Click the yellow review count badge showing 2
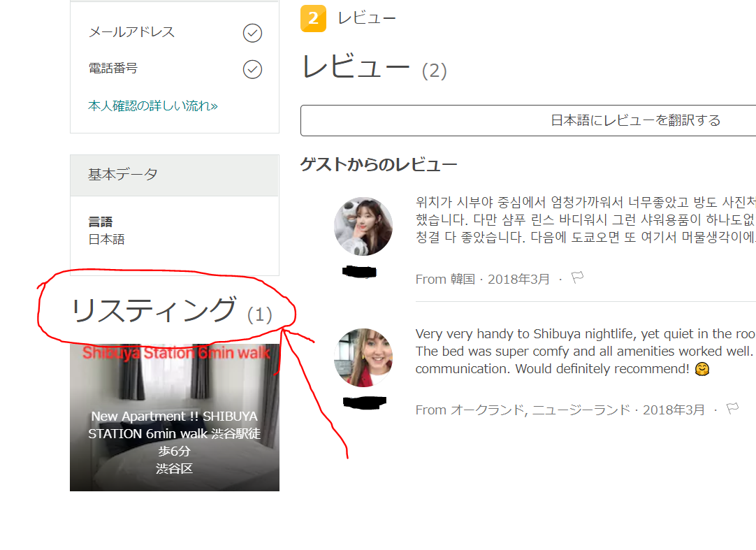This screenshot has width=756, height=550. [x=313, y=18]
